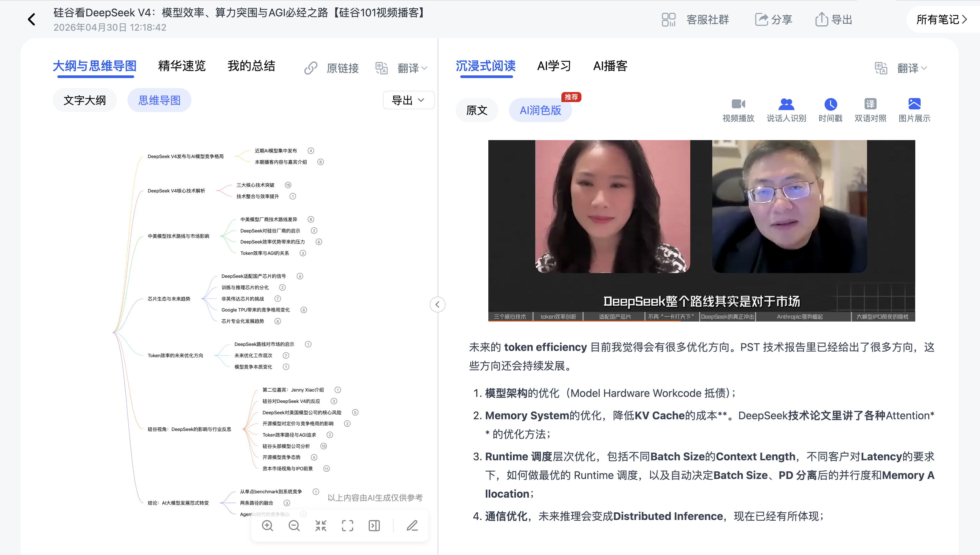The height and width of the screenshot is (555, 980).
Task: Edit mind map with pencil icon
Action: (412, 526)
